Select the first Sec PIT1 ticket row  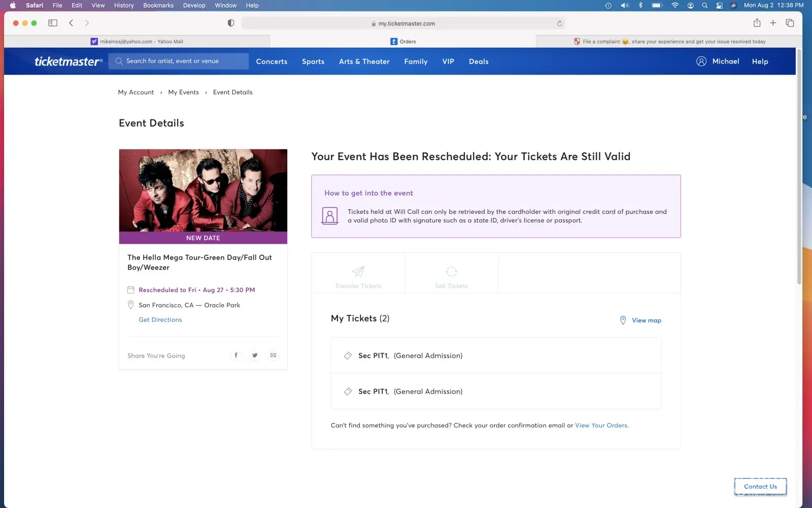pos(495,356)
